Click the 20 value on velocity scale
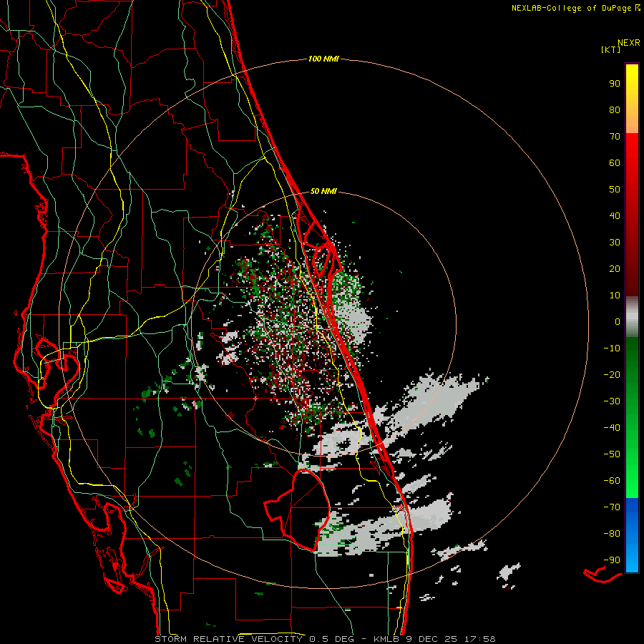 tap(615, 269)
